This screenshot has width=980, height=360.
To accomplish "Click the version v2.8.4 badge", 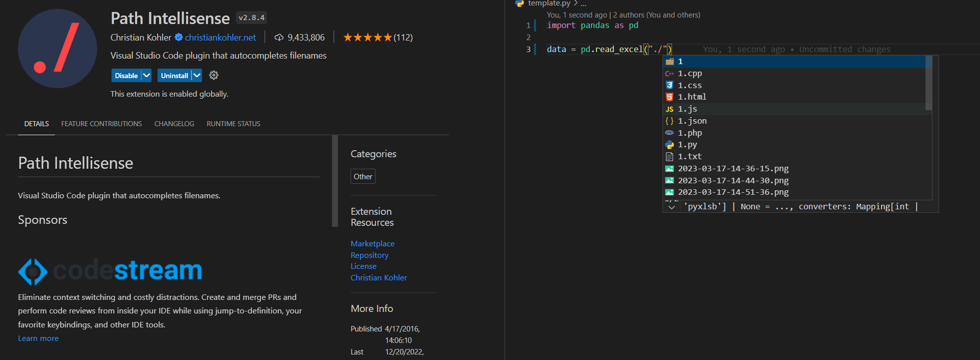I will pyautogui.click(x=251, y=18).
